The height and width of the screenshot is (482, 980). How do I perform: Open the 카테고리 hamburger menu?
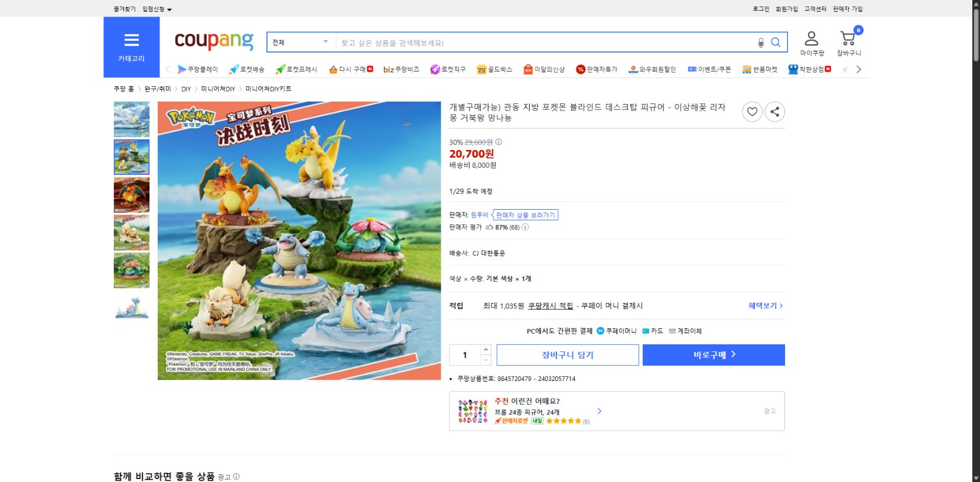131,47
